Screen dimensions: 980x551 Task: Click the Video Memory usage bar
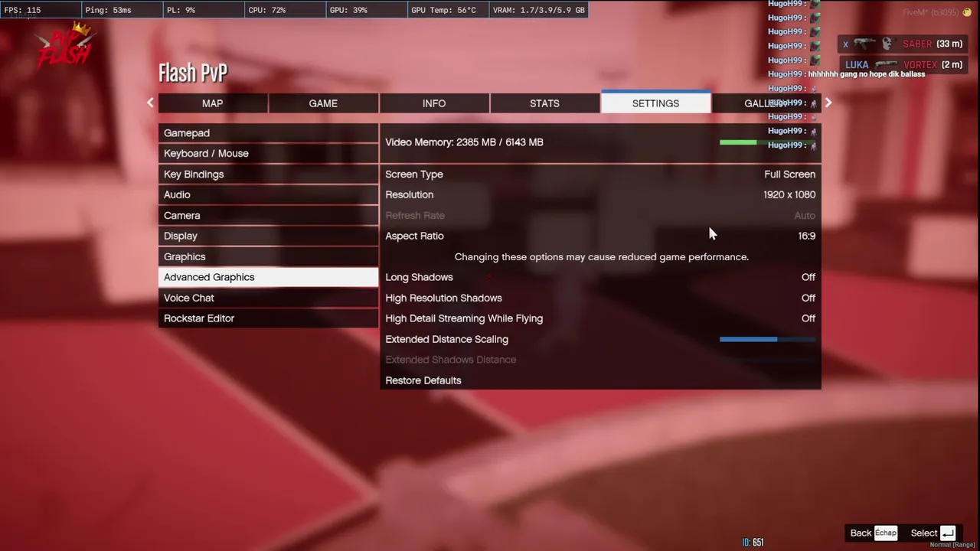pyautogui.click(x=768, y=142)
